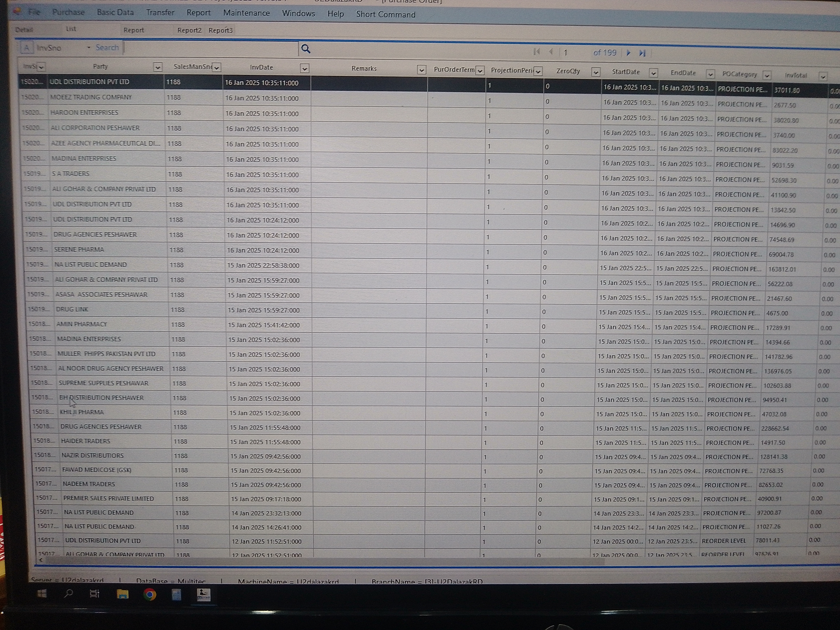Viewport: 840px width, 630px height.
Task: Select the MOEEZ TRADING COMPANY row
Action: pyautogui.click(x=91, y=97)
